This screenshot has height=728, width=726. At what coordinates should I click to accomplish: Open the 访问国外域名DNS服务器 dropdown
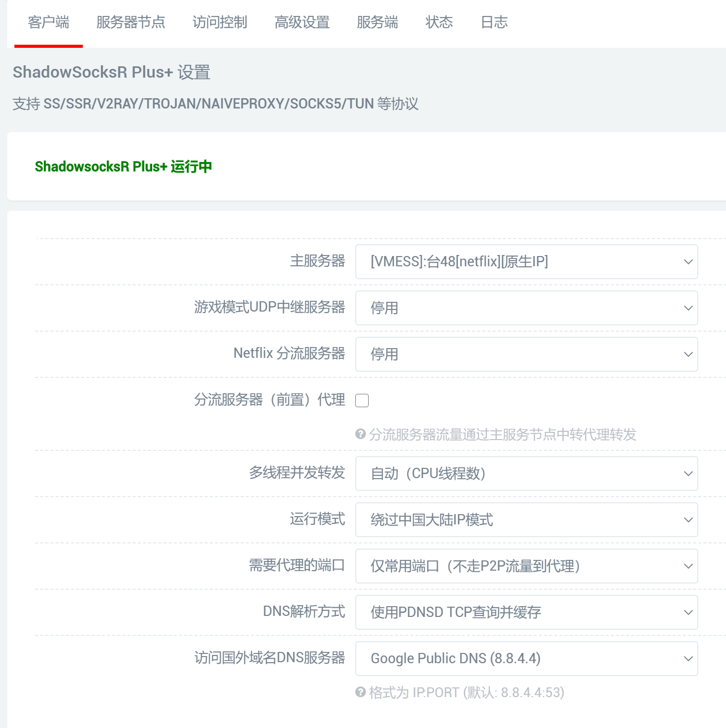click(x=527, y=659)
